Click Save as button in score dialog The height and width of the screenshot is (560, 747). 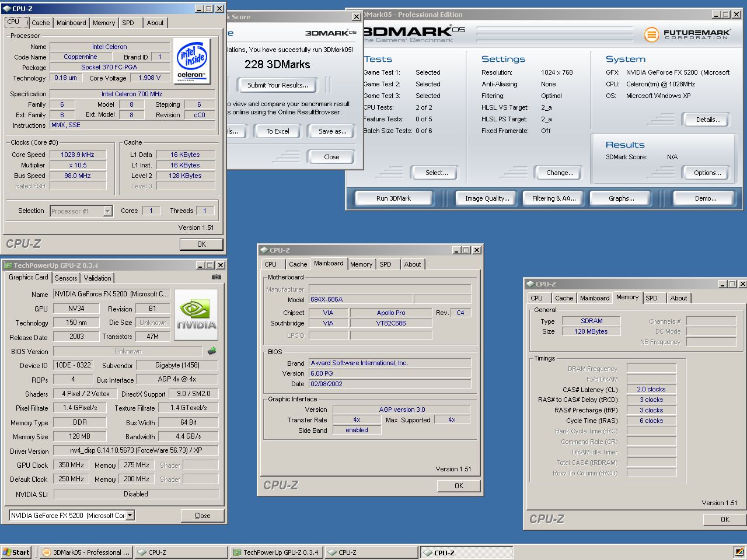(x=333, y=131)
